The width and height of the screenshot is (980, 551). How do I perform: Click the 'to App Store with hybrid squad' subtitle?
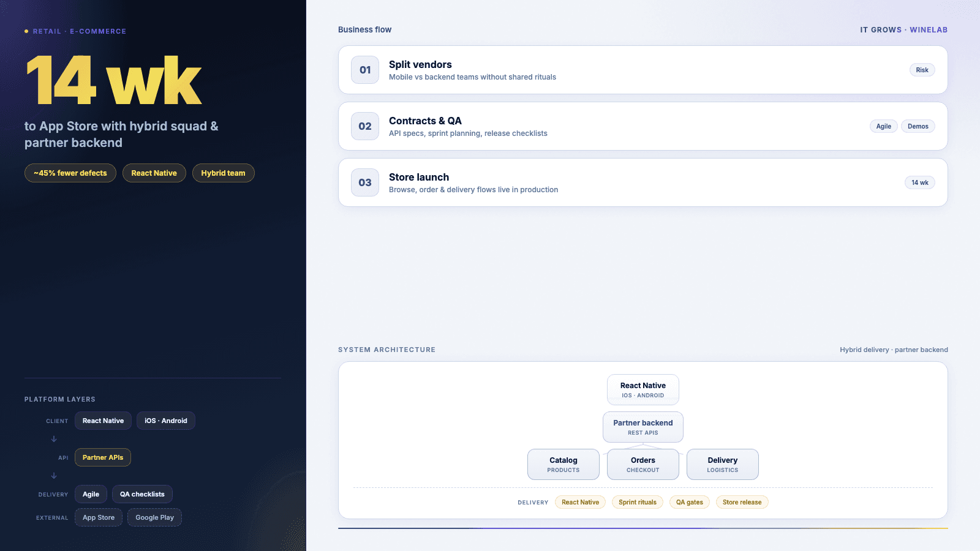click(x=121, y=134)
